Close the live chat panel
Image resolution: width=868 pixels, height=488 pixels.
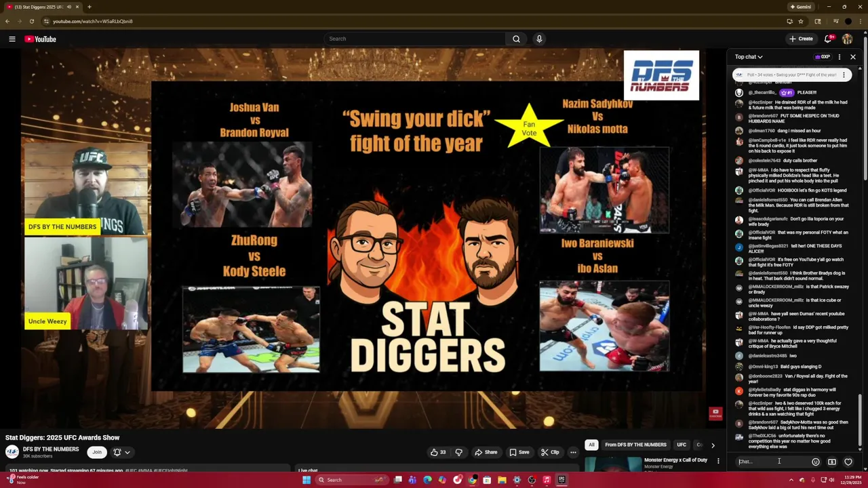pyautogui.click(x=853, y=57)
